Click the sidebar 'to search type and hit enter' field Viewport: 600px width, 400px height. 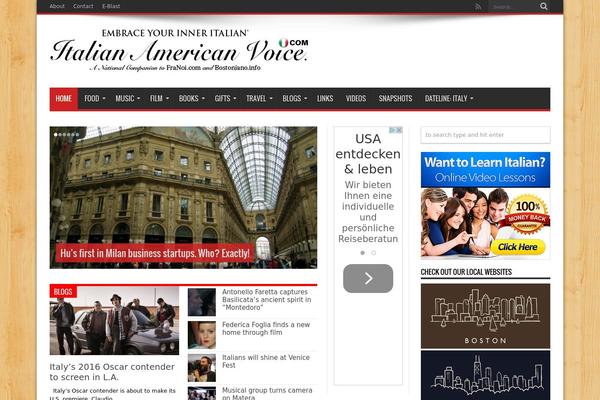coord(485,135)
